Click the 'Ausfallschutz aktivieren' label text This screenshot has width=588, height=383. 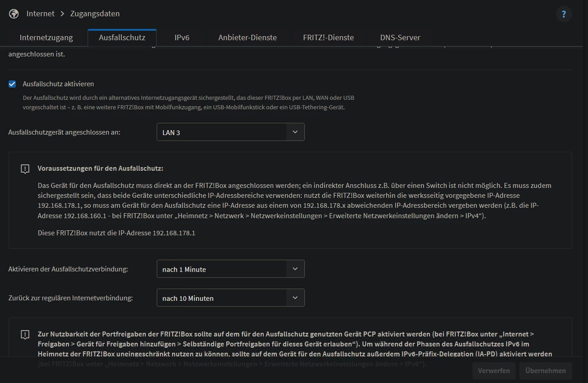pos(58,84)
